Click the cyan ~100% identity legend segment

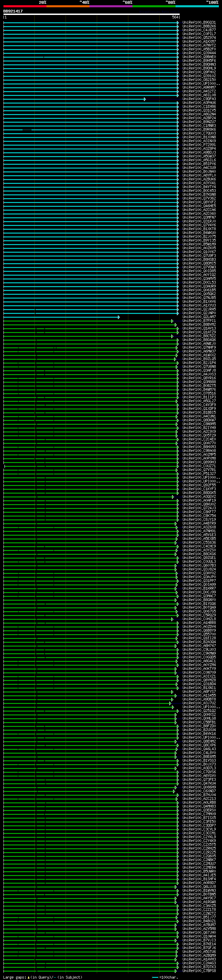click(197, 6)
